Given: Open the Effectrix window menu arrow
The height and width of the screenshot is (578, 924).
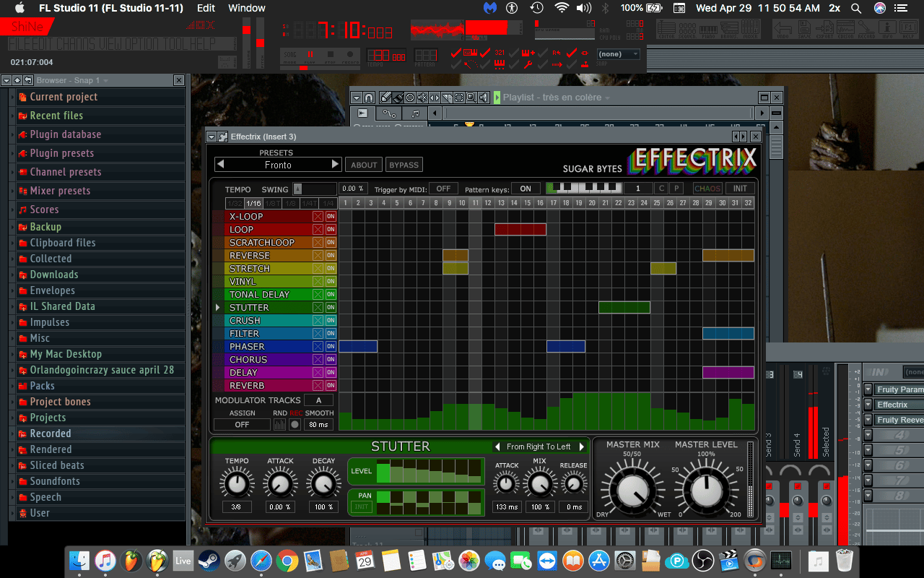Looking at the screenshot, I should coord(212,137).
